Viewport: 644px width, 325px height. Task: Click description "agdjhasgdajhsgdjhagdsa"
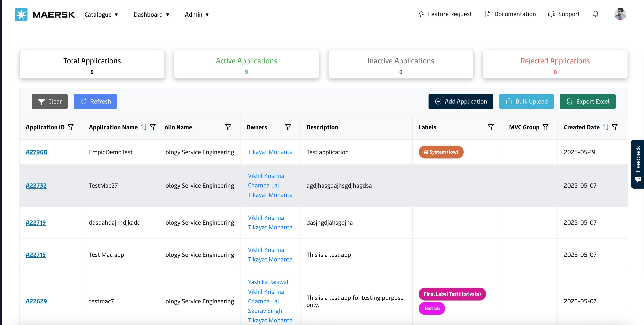(x=339, y=186)
